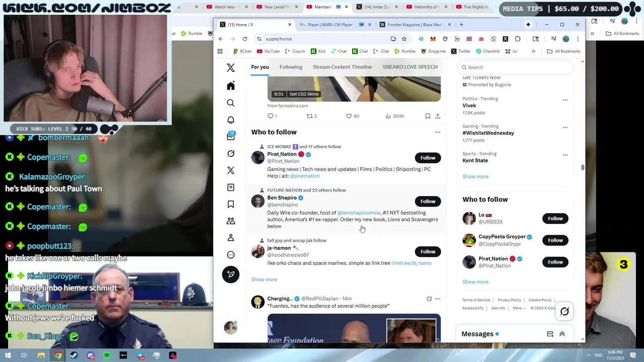Image resolution: width=644 pixels, height=362 pixels.
Task: Open Messages envelope in X sidebar
Action: click(x=230, y=136)
